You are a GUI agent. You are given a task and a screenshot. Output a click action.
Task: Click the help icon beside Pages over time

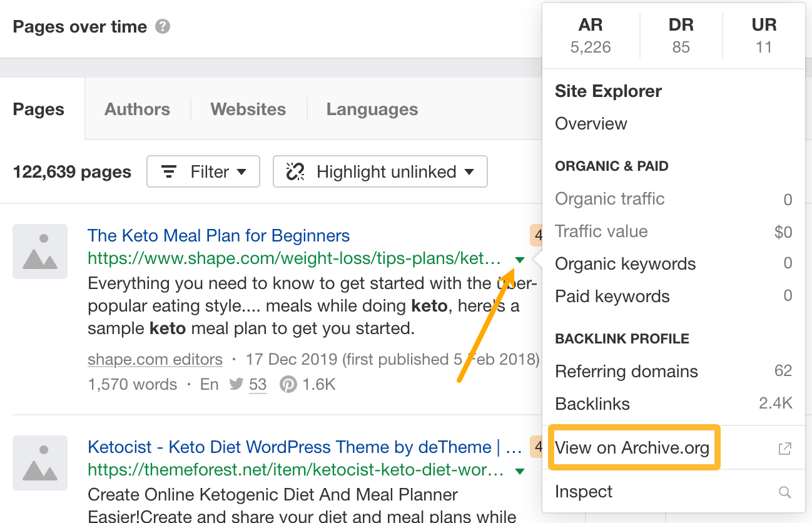162,26
